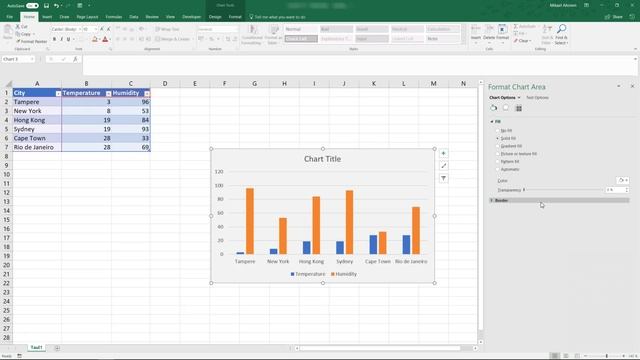Click the Undo arrow icon

(56, 6)
